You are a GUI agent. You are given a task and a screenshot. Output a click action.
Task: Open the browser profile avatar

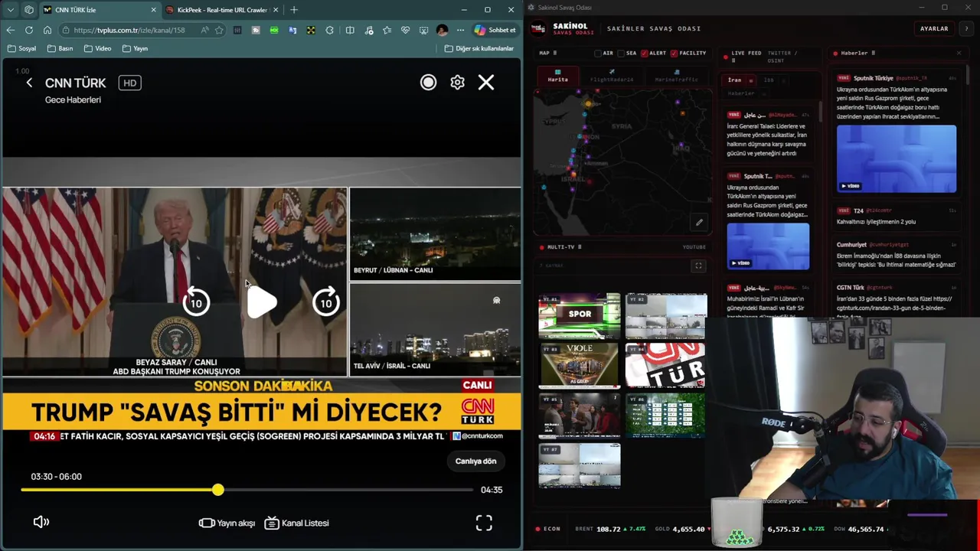pos(442,30)
